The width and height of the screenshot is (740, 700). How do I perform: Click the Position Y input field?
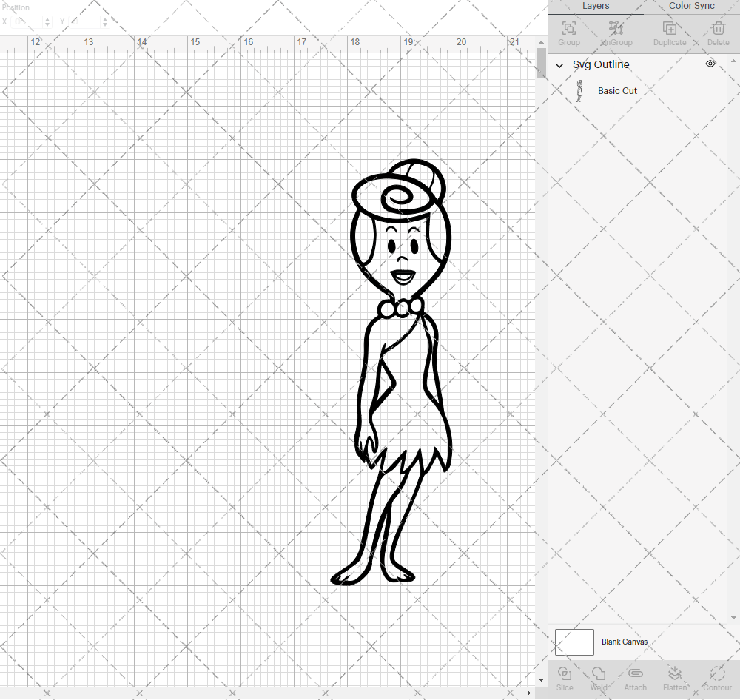click(85, 21)
